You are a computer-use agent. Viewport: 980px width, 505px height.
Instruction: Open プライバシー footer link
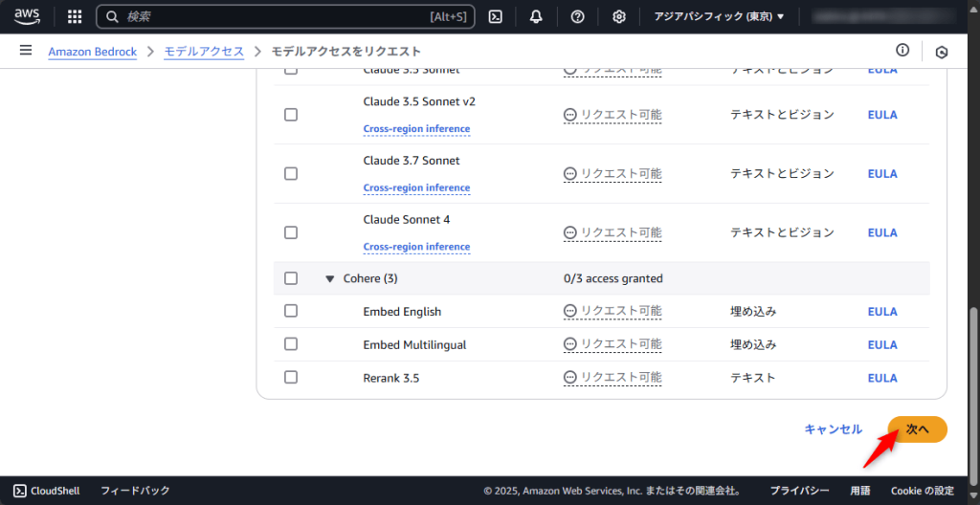coord(799,491)
